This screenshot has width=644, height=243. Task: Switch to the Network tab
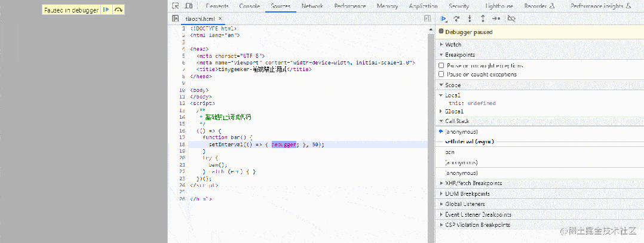312,6
